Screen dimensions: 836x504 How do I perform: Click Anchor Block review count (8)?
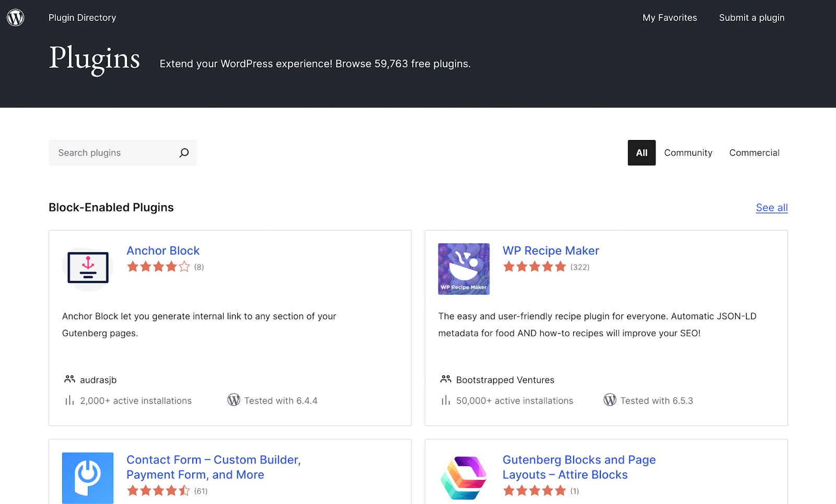[199, 267]
